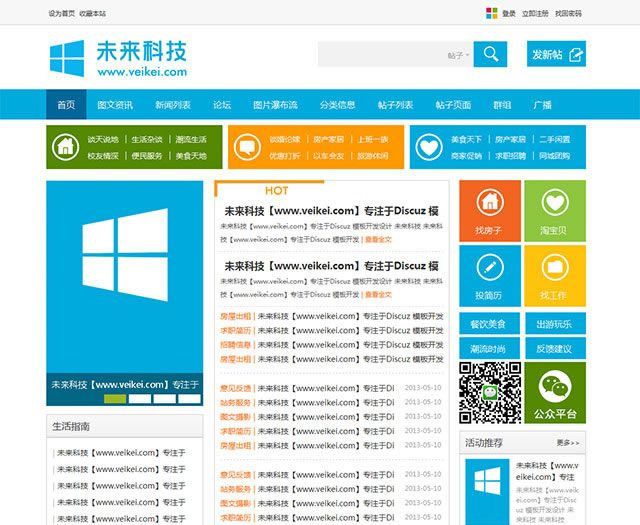The image size is (640, 525).
Task: Click the WeChat QR code image
Action: coord(490,393)
